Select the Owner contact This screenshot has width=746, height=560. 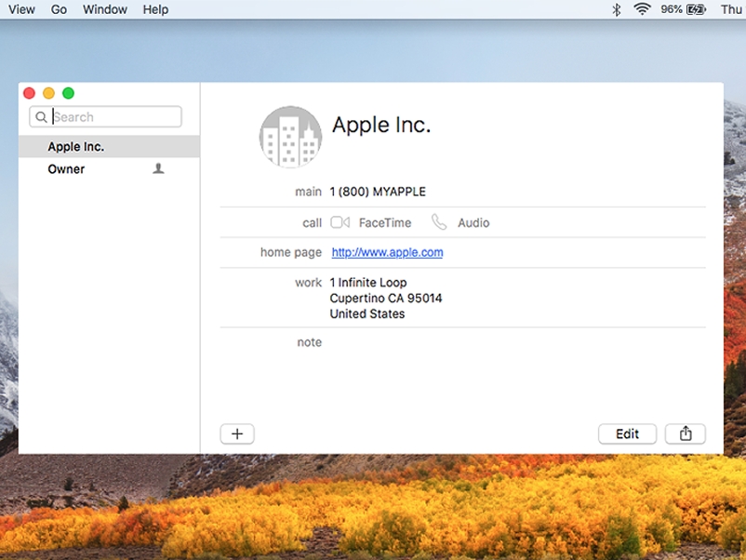[109, 169]
